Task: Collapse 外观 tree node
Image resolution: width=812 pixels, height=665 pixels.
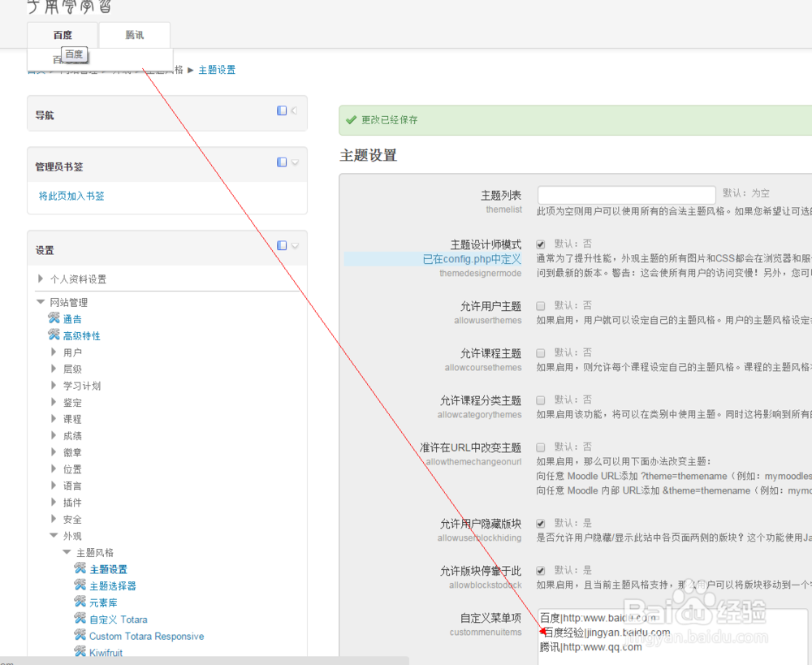Action: pyautogui.click(x=54, y=536)
